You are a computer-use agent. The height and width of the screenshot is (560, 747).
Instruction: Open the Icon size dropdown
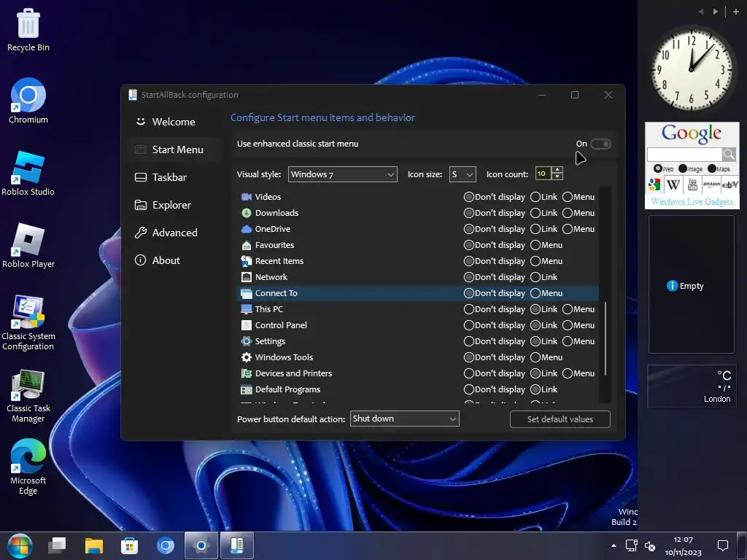coord(462,174)
